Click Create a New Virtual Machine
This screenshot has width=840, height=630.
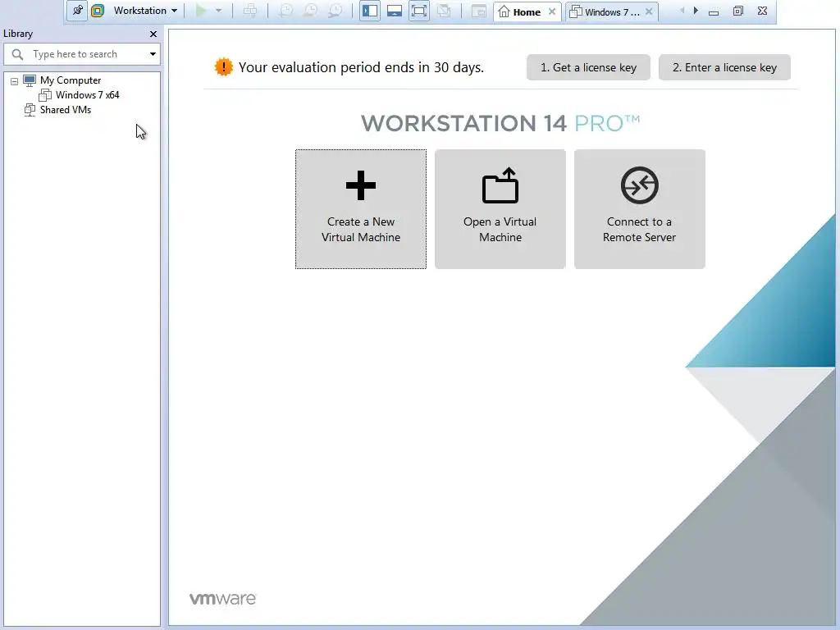[361, 209]
